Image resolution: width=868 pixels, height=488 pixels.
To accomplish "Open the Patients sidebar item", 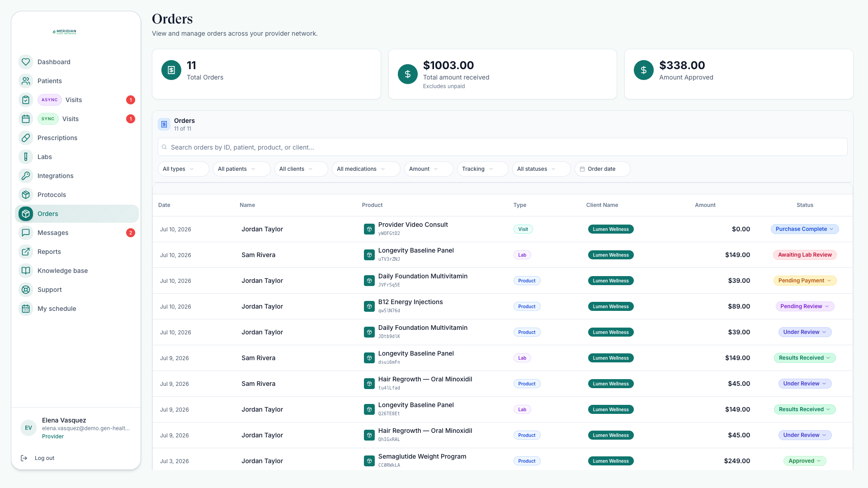I will click(x=77, y=81).
